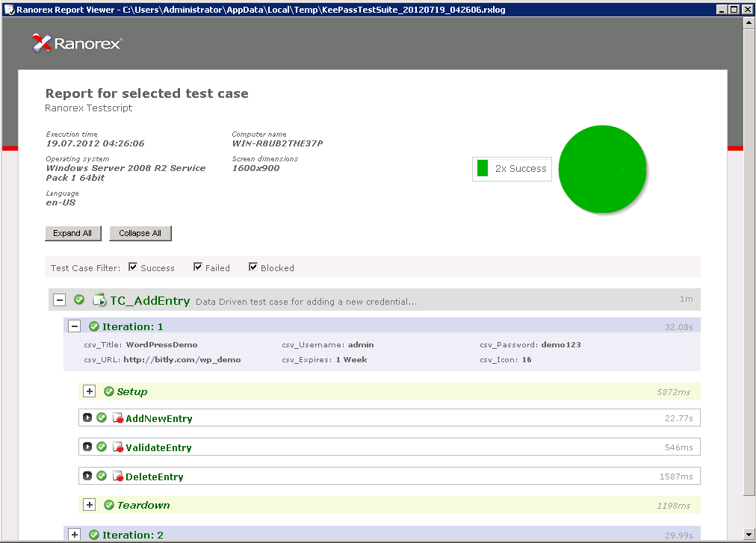Click the Expand All button
756x543 pixels.
[x=72, y=233]
